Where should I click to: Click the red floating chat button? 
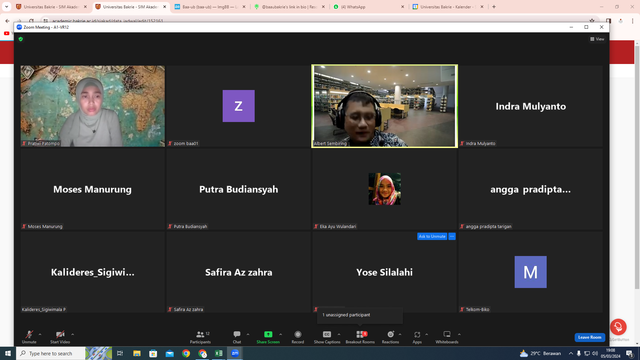pos(618,327)
